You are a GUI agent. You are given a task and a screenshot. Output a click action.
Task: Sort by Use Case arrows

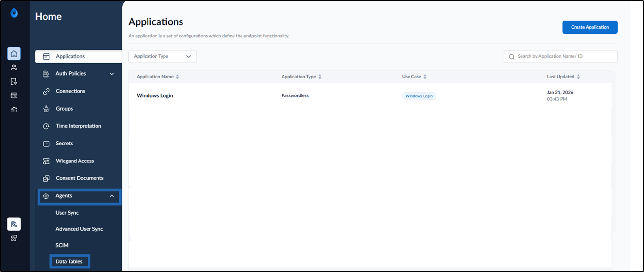tap(425, 77)
